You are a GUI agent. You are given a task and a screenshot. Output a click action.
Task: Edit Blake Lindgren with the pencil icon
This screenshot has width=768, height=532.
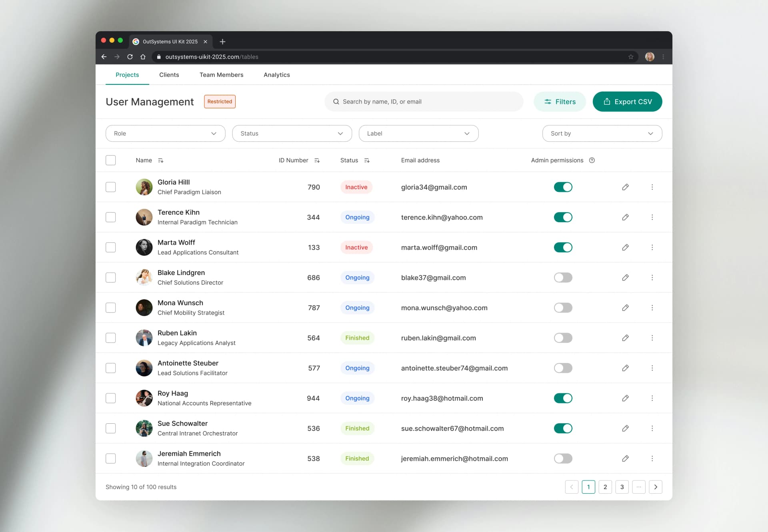click(626, 277)
